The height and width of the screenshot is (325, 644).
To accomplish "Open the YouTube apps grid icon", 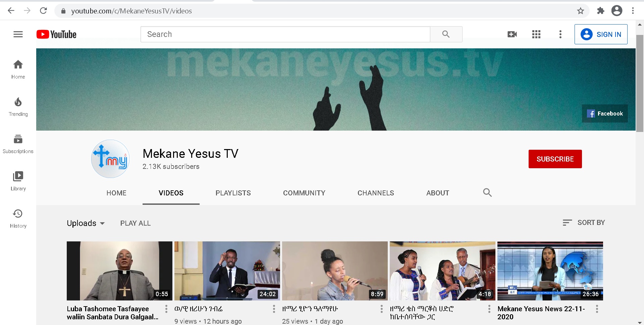I will click(536, 34).
